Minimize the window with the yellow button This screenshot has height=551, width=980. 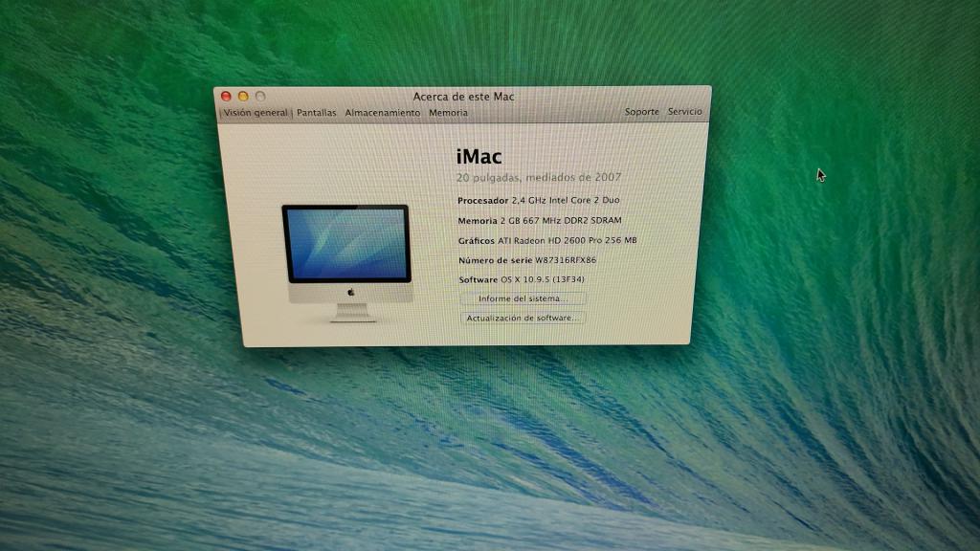(243, 97)
